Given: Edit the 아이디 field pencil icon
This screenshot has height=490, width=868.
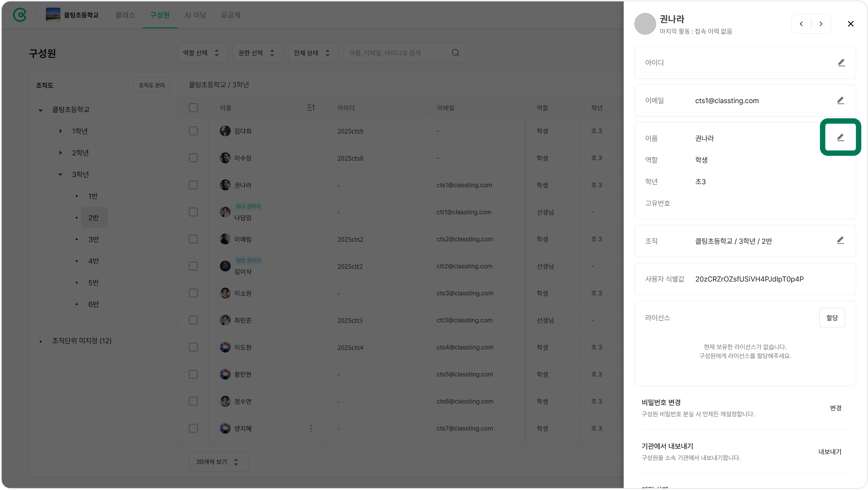Looking at the screenshot, I should [841, 63].
